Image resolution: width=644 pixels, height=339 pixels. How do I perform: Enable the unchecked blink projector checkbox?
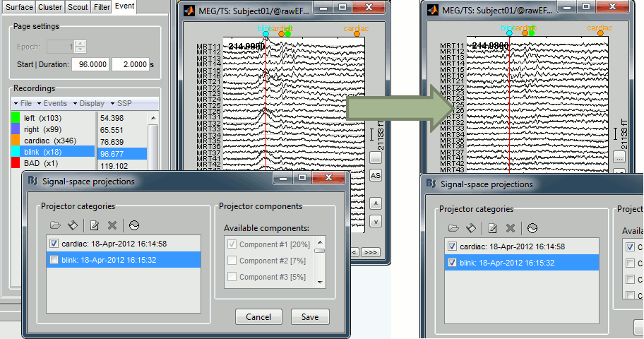tap(52, 261)
